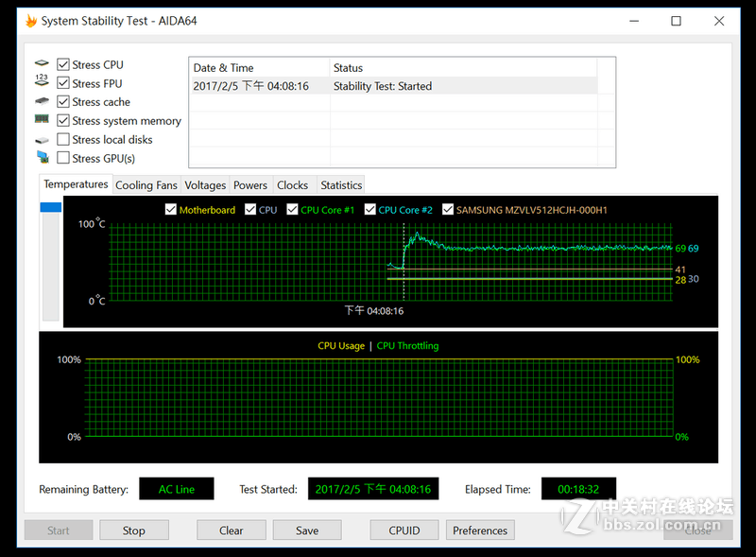
Task: Open the CPUID window
Action: 404,531
